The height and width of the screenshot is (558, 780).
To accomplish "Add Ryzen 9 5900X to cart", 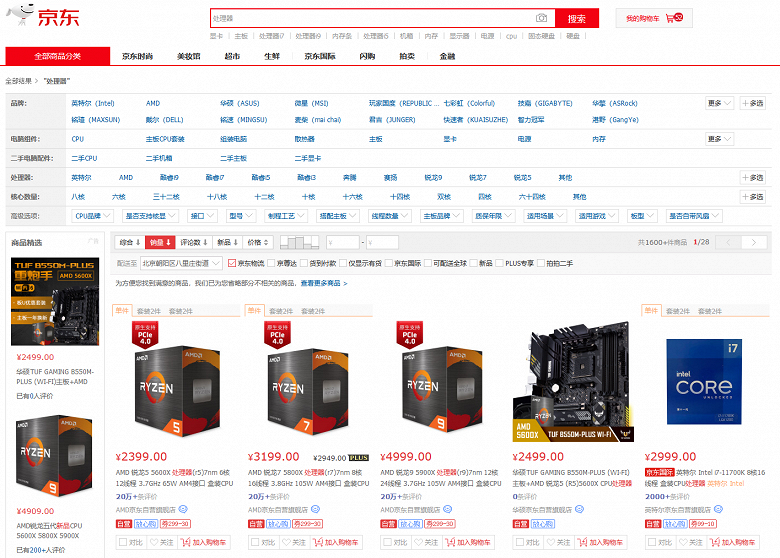I will click(x=468, y=542).
